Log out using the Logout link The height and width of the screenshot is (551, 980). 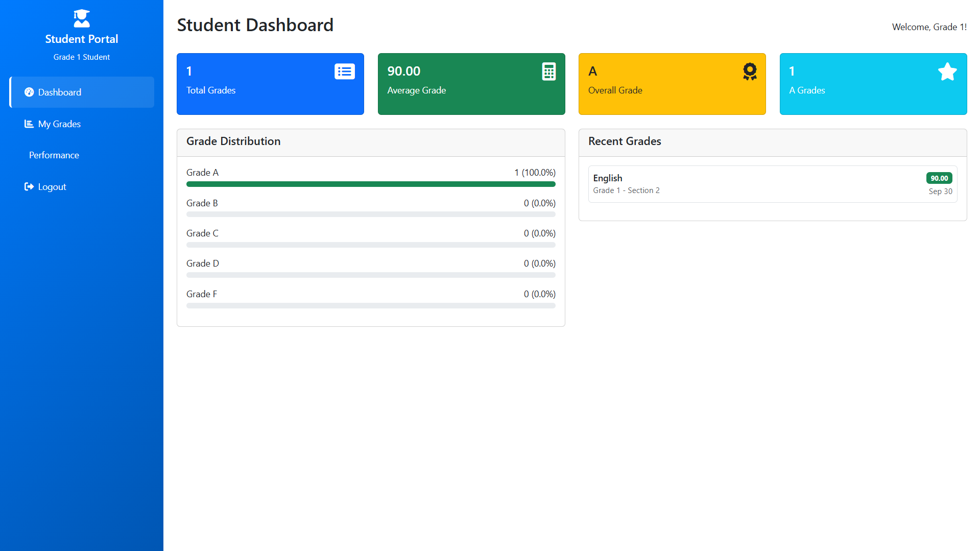coord(52,187)
